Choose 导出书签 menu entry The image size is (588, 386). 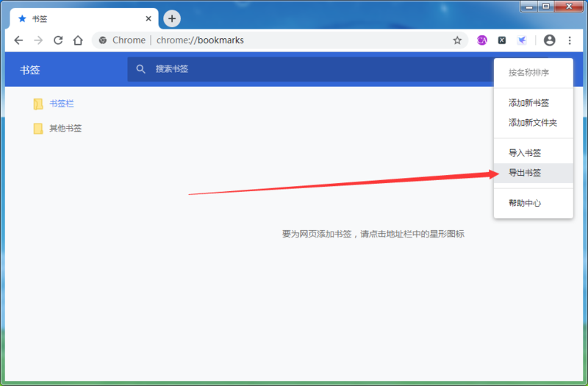(x=534, y=173)
